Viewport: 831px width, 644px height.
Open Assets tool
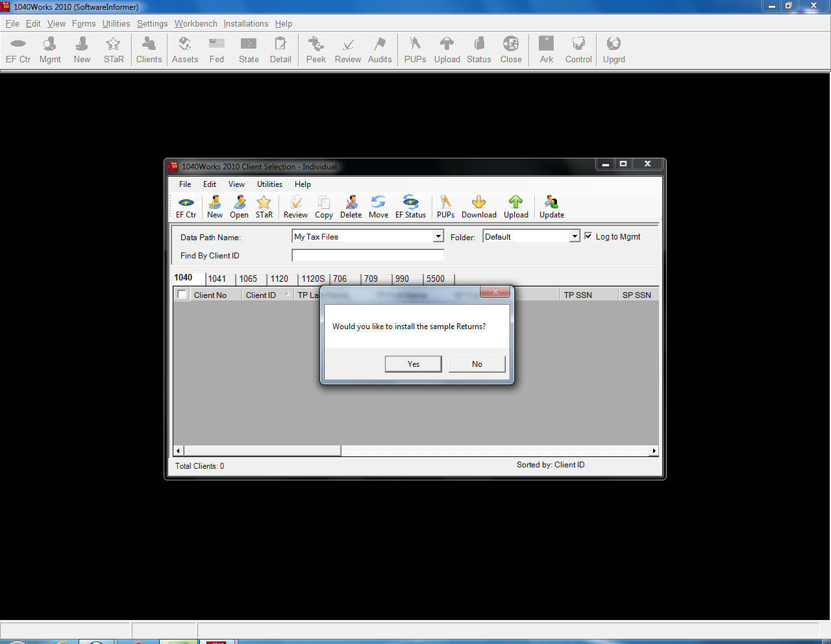click(185, 50)
